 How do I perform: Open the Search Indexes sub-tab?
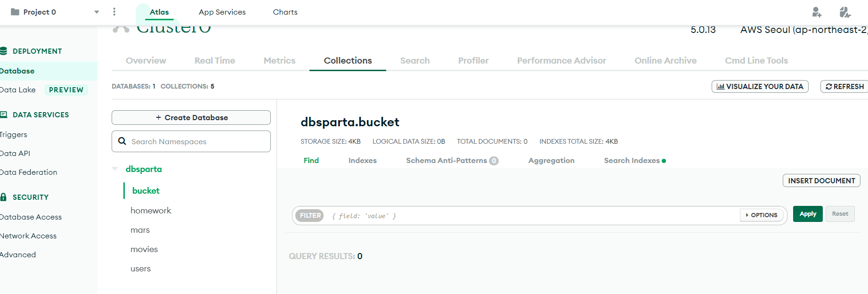pyautogui.click(x=635, y=161)
